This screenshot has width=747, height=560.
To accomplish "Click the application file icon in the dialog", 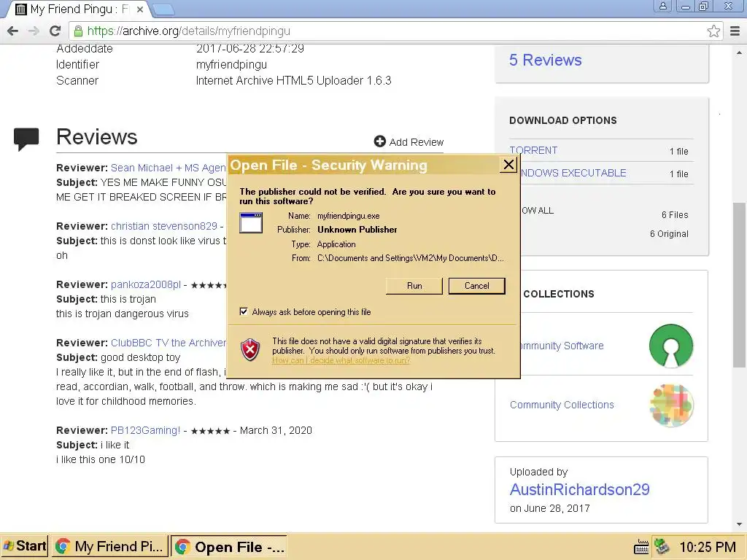I will pos(251,223).
